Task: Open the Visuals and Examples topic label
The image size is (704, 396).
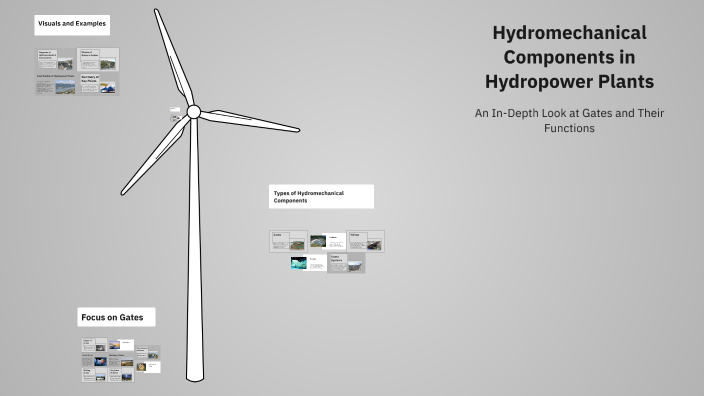Action: [x=72, y=25]
